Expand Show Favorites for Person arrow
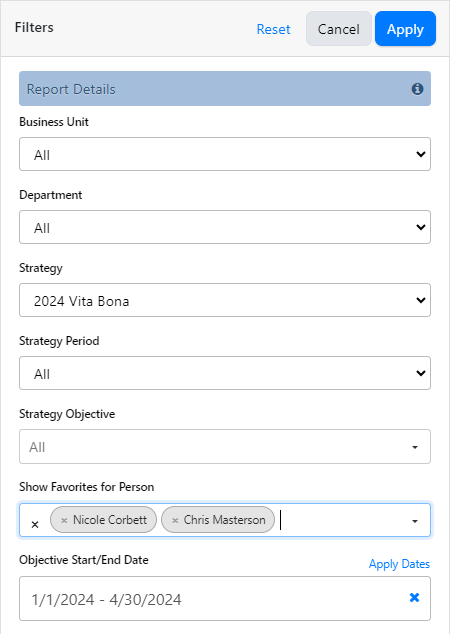450x634 pixels. click(415, 521)
